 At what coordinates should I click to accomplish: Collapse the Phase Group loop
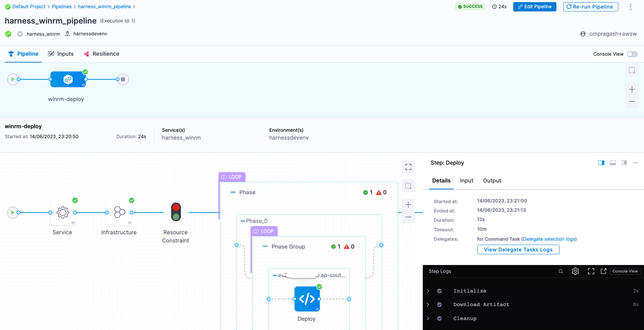click(x=265, y=247)
